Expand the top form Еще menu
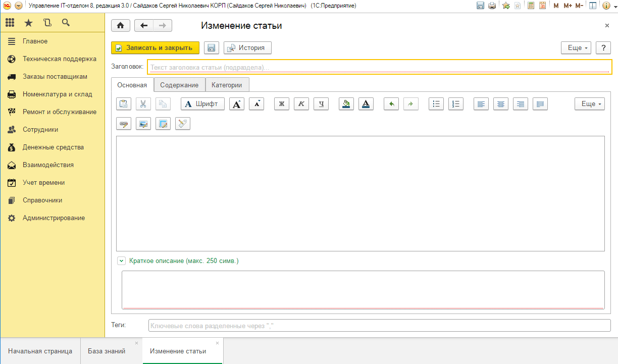Viewport: 618px width, 364px height. coord(576,48)
